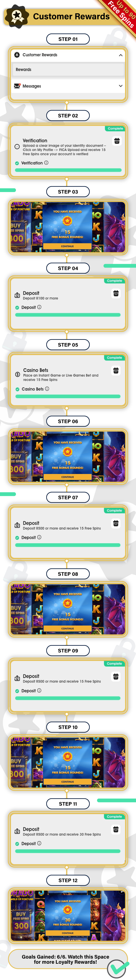Click the gift icon in Step 04 Deposit card
The image size is (136, 980).
tap(116, 293)
